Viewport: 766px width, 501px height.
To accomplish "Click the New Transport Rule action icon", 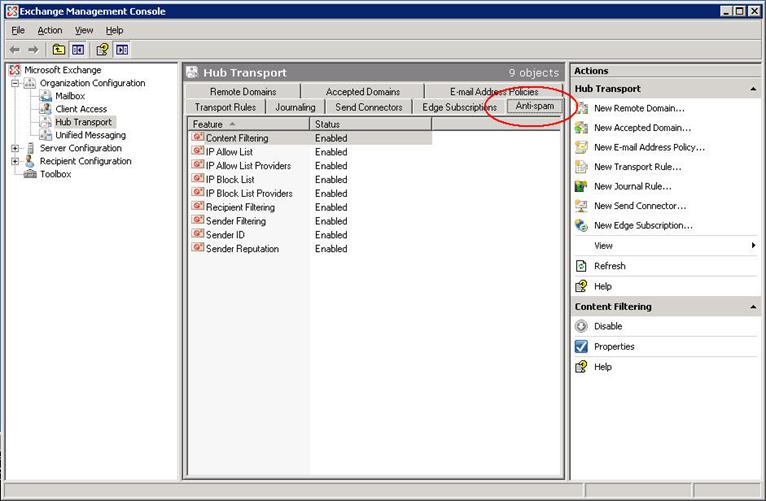I will click(581, 167).
